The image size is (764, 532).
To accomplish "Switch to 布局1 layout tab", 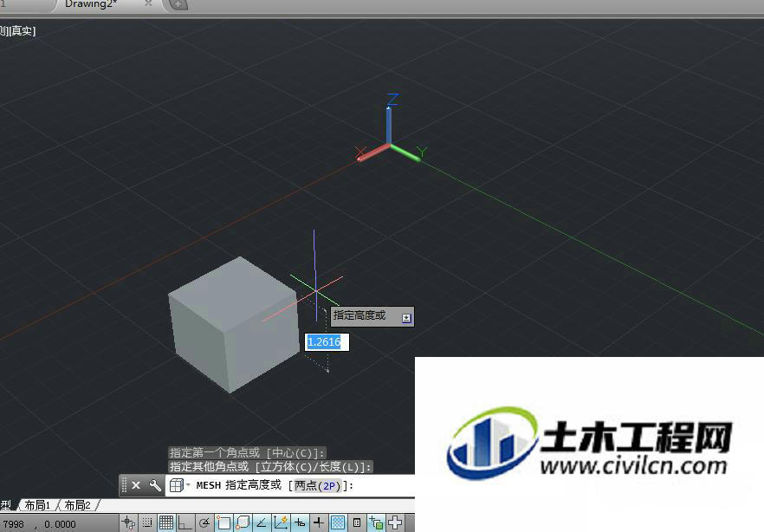I will coord(37,505).
